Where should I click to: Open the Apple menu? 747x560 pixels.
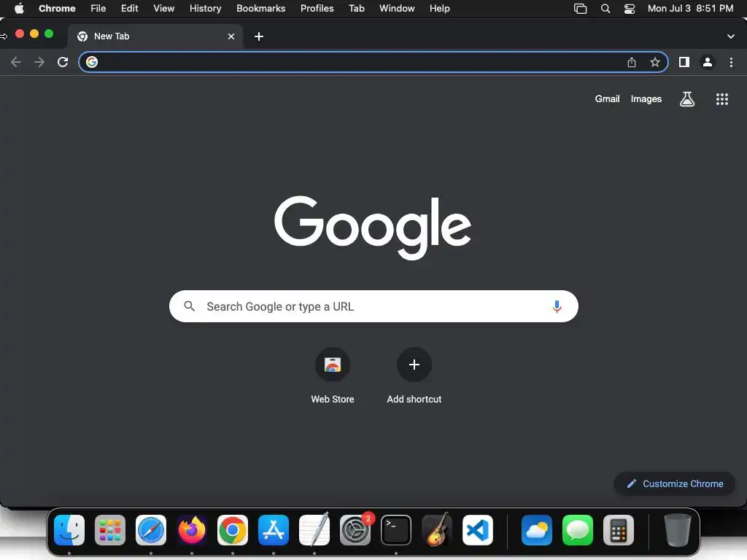(x=19, y=8)
